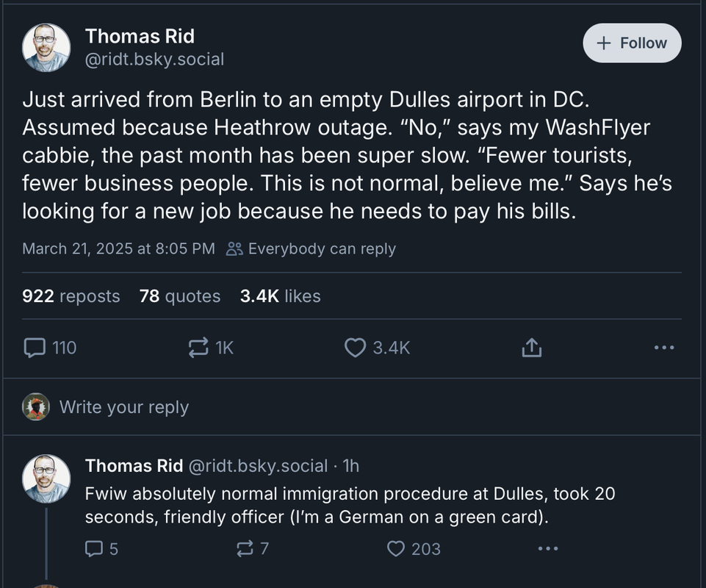Open the share icon on the main post
706x588 pixels.
(532, 348)
